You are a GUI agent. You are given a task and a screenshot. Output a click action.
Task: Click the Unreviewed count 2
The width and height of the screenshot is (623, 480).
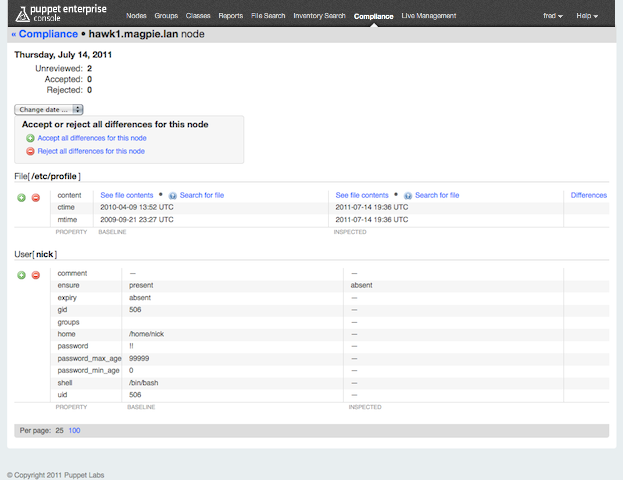pyautogui.click(x=89, y=69)
